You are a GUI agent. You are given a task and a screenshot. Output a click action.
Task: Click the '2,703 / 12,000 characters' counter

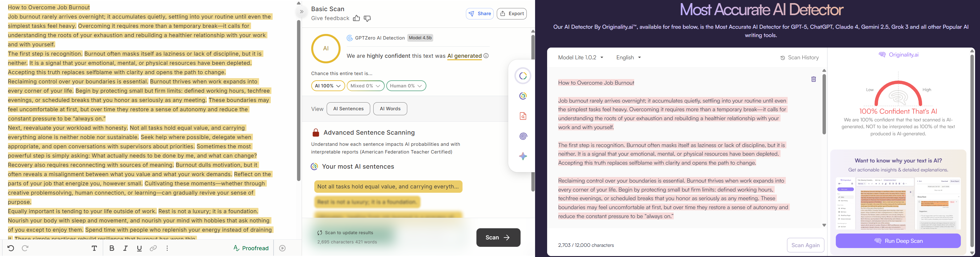tap(586, 246)
